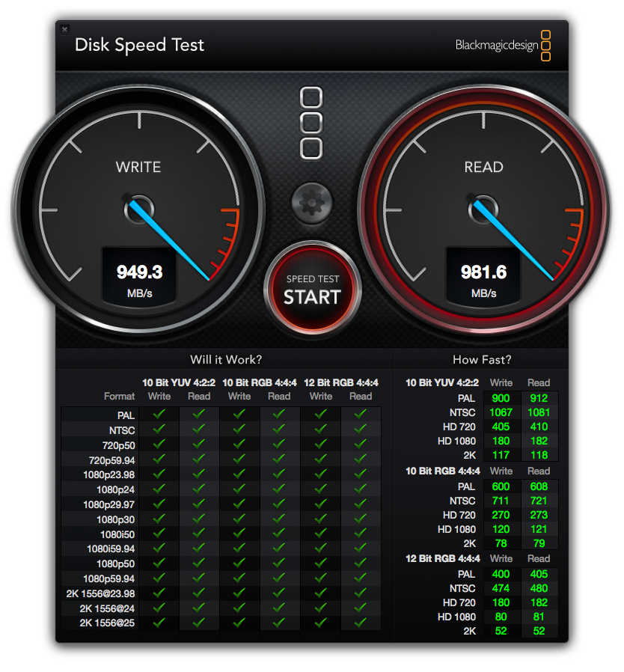Click 10 Bit RGB 2K write value 78
This screenshot has width=624, height=672.
tap(501, 543)
